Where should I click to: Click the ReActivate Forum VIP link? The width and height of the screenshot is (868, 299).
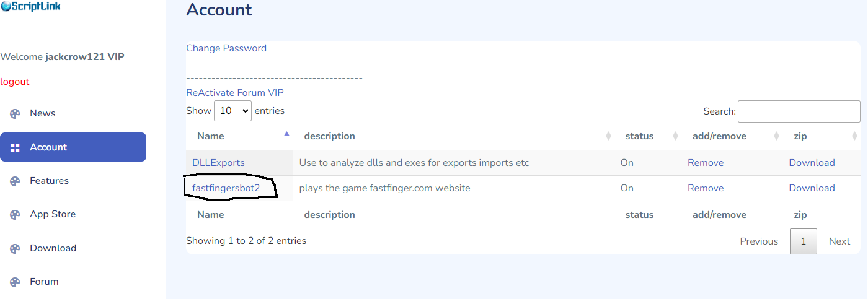point(235,93)
